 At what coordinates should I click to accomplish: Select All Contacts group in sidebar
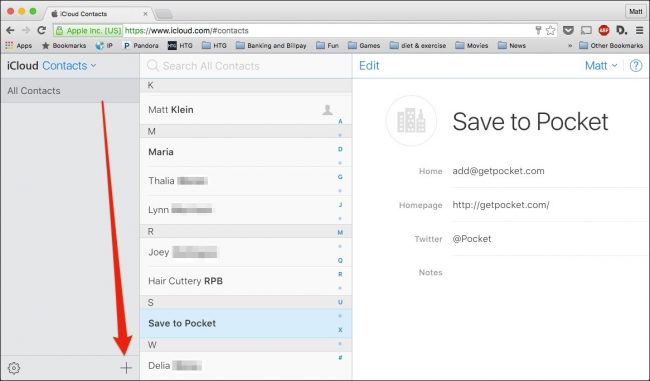click(x=70, y=91)
